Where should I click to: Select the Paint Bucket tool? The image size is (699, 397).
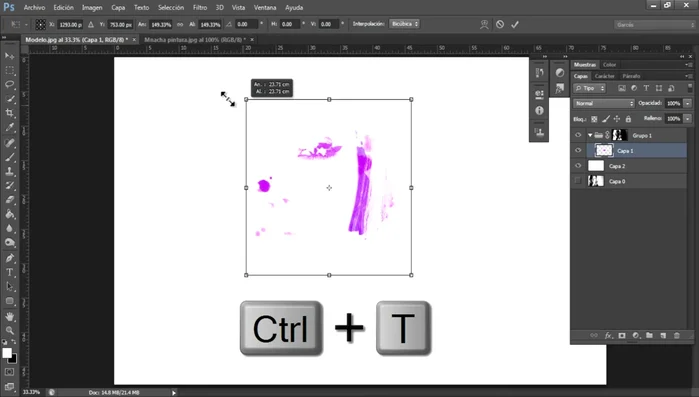[9, 214]
